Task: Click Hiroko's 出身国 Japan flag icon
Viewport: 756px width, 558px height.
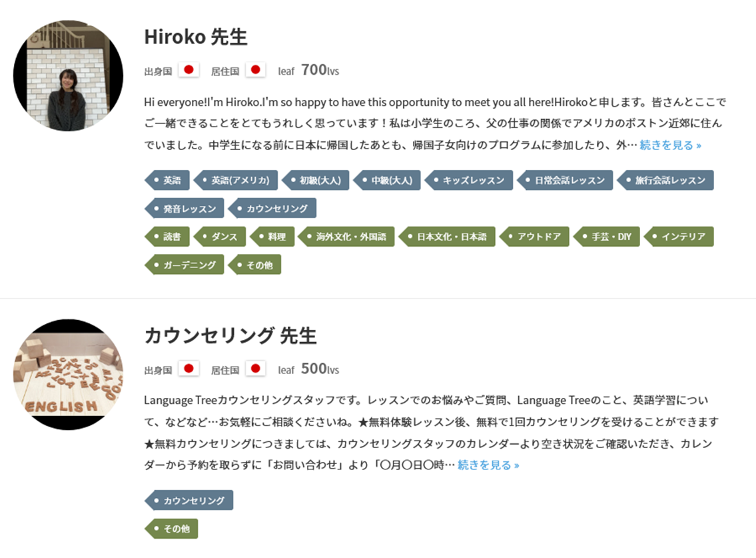Action: [189, 70]
